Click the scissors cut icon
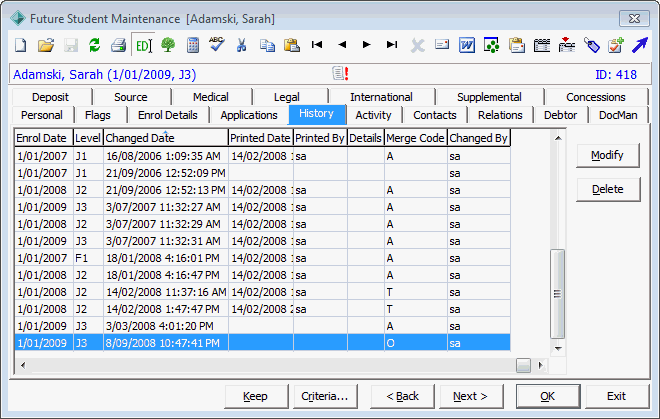This screenshot has height=419, width=660. point(241,45)
